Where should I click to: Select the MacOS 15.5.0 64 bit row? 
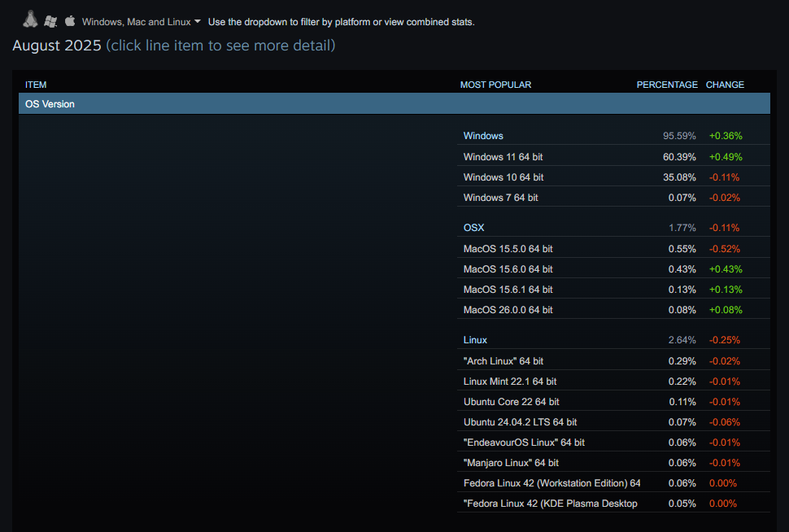pyautogui.click(x=613, y=249)
